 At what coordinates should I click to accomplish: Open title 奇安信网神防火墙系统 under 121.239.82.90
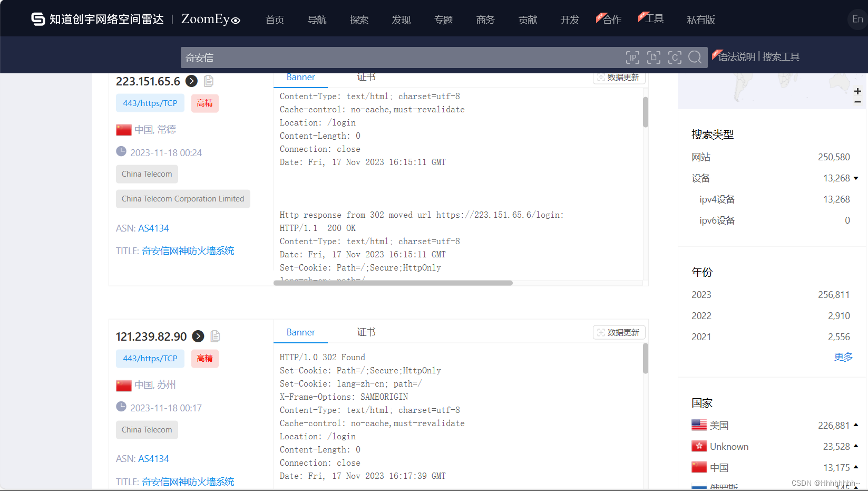pyautogui.click(x=188, y=482)
